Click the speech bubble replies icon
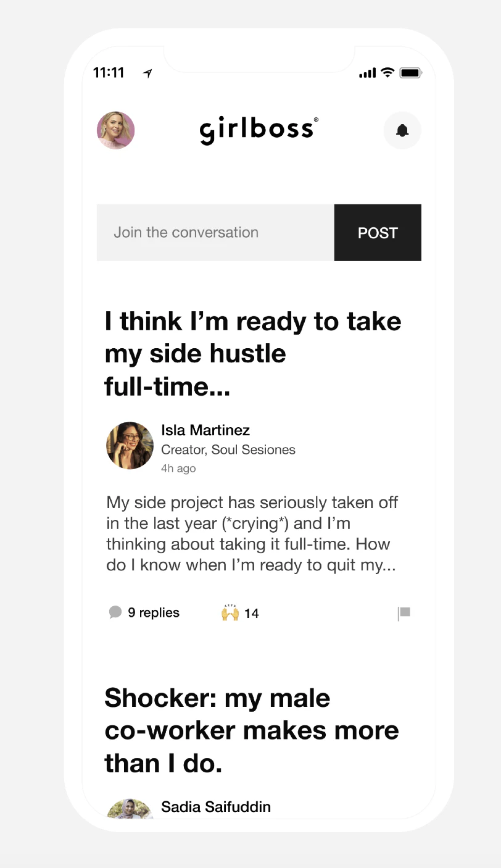 click(x=115, y=612)
